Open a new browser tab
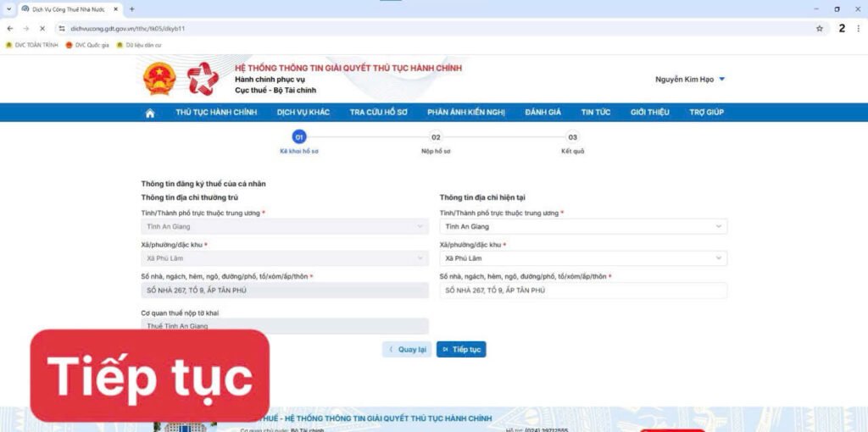Screen dimensions: 868x432 [x=131, y=8]
